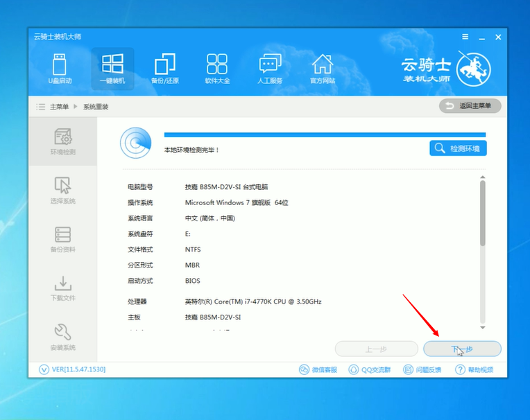Image resolution: width=530 pixels, height=420 pixels.
Task: Click the 操作系统 label
Action: pyautogui.click(x=140, y=202)
